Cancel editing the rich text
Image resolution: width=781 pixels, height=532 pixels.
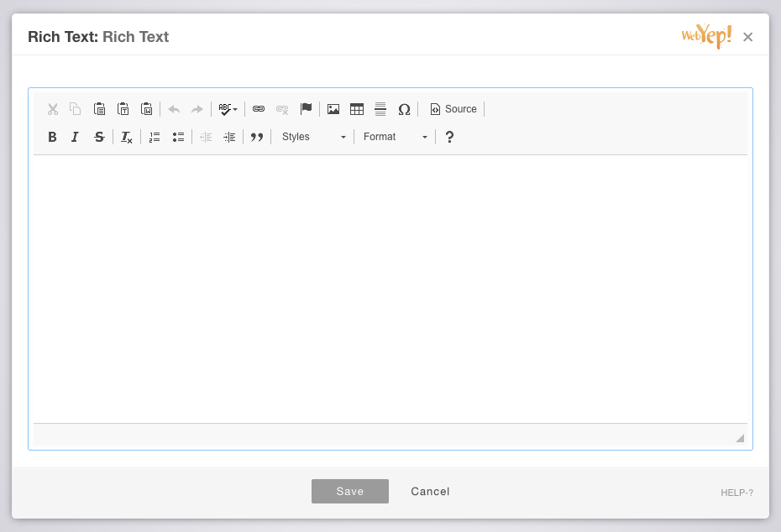[429, 491]
